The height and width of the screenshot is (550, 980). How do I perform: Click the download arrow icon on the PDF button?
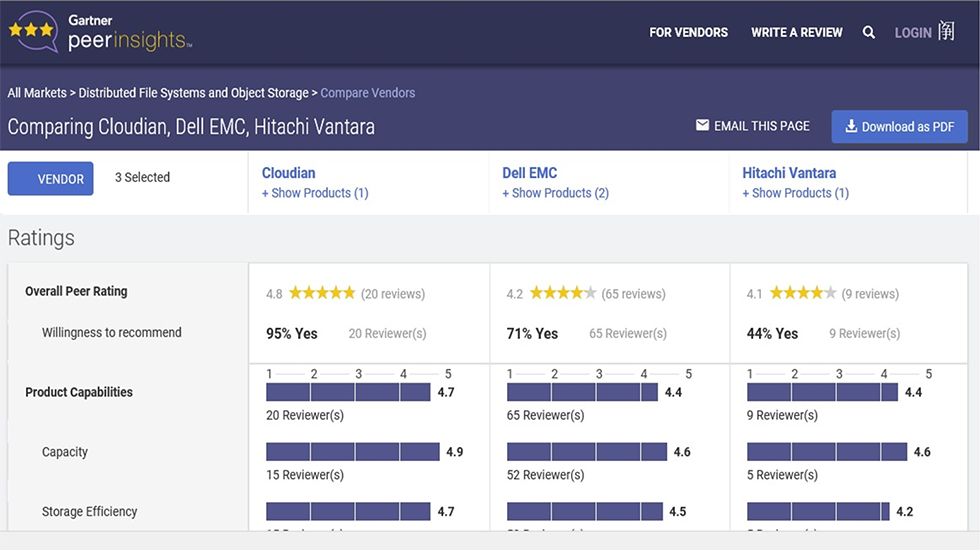[851, 126]
